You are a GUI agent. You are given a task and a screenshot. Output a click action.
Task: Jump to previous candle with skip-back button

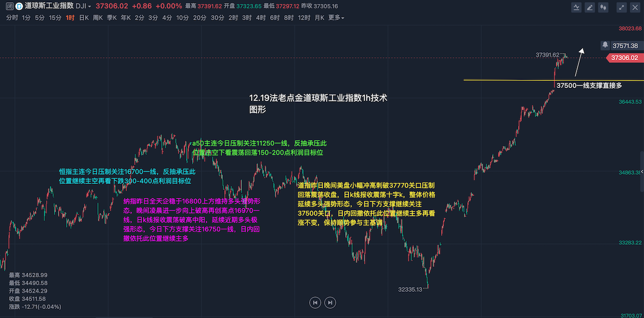pyautogui.click(x=315, y=302)
